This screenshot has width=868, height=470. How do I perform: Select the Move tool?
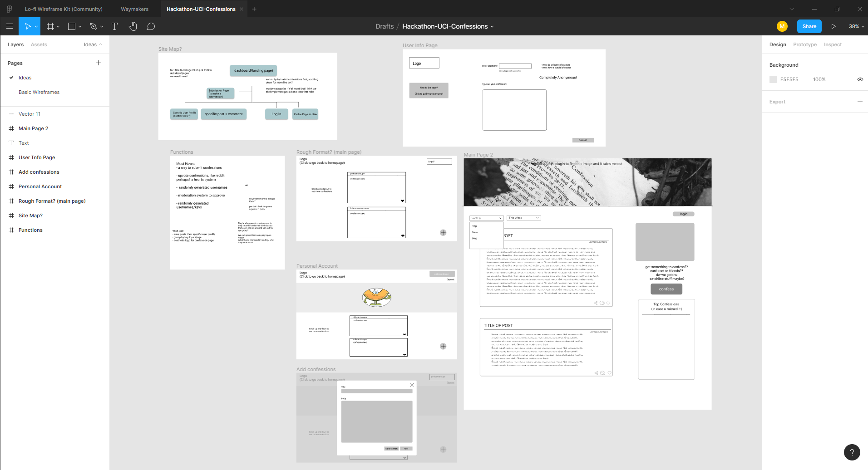(x=28, y=26)
